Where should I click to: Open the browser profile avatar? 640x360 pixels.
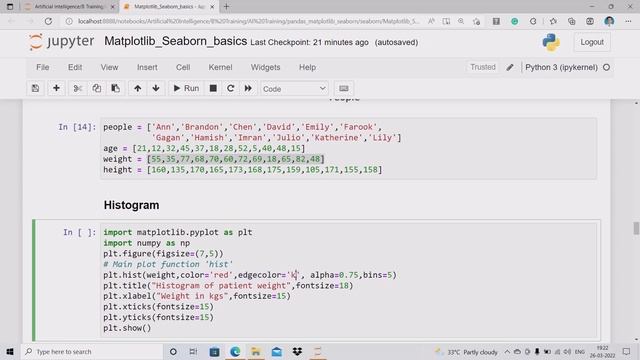point(609,21)
